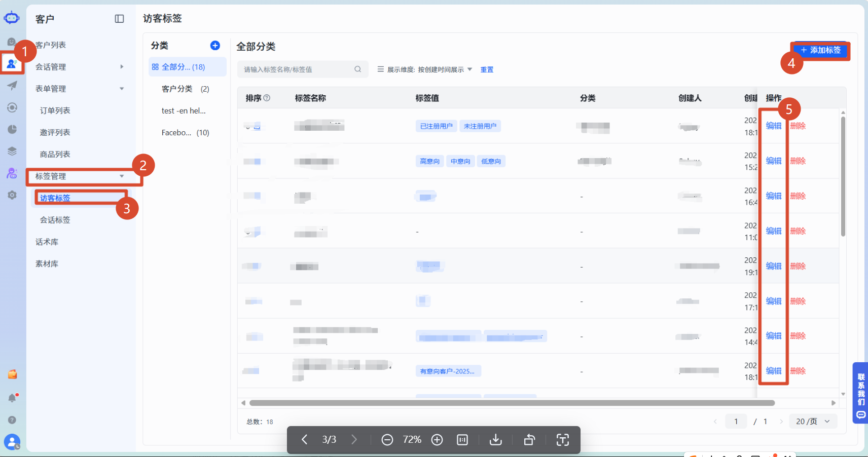Show the help tooltip beside 排序 header
Viewport: 868px width, 457px height.
pyautogui.click(x=267, y=98)
